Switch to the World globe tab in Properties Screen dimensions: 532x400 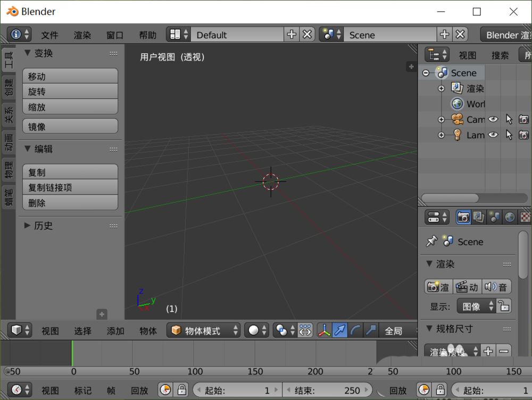(510, 217)
